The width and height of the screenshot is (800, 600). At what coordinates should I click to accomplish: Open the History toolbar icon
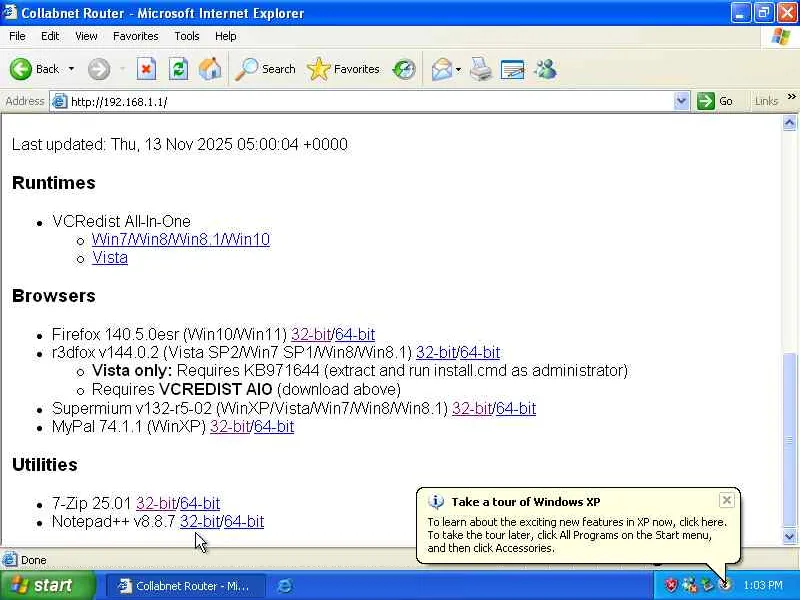(x=404, y=69)
